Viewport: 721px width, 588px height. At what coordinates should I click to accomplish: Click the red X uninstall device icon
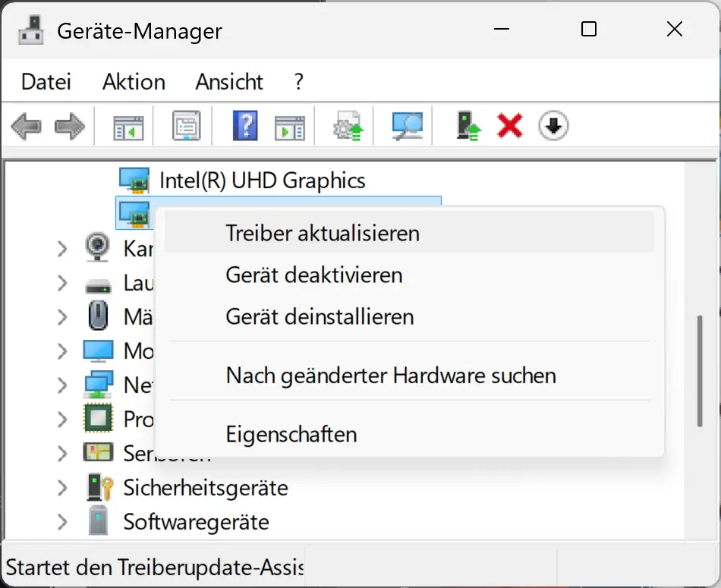coord(508,126)
